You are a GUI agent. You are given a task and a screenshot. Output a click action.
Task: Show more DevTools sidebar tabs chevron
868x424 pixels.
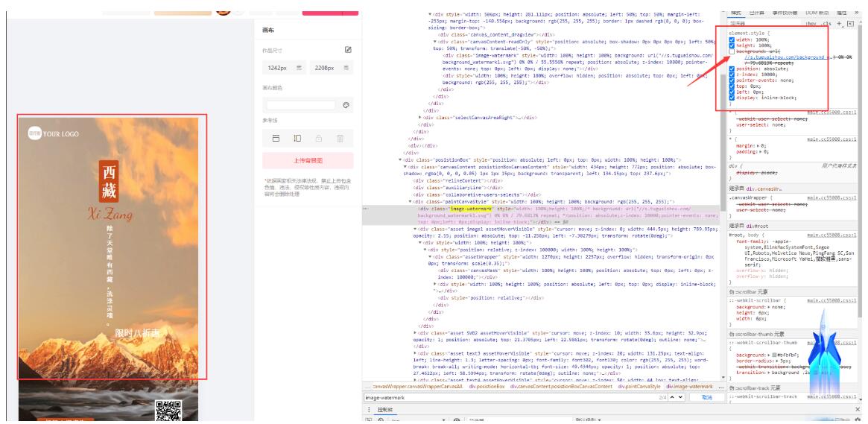pyautogui.click(x=861, y=14)
